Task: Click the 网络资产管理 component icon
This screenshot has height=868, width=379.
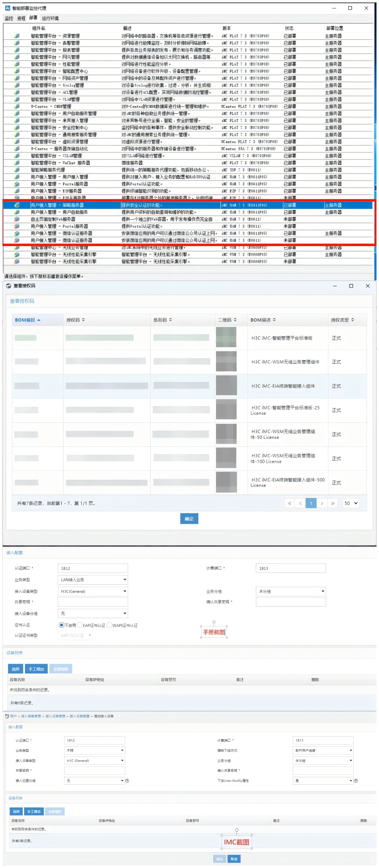Action: point(17,78)
